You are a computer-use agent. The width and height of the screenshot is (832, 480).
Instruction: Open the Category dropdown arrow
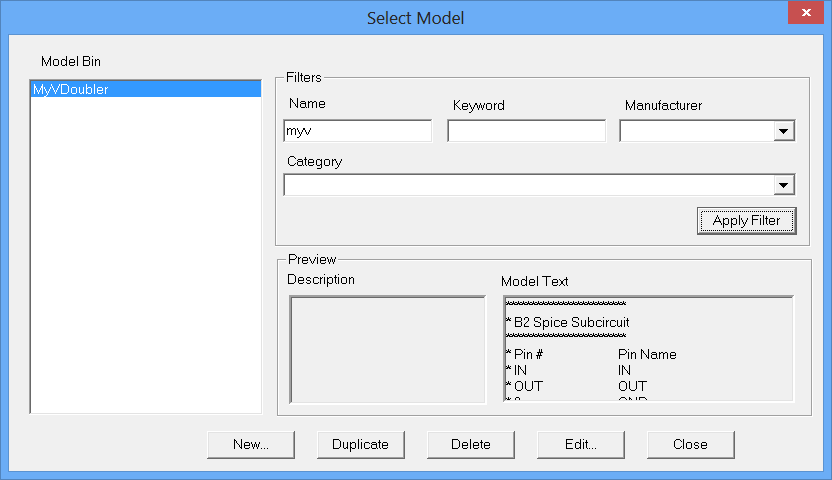pyautogui.click(x=783, y=185)
